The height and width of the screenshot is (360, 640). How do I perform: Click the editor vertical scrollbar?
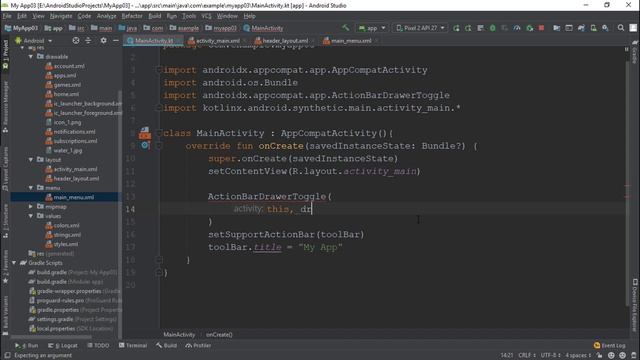627,184
